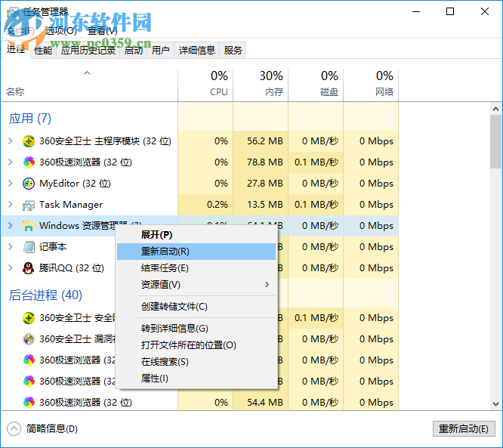Sort by the 名称 column header
The width and height of the screenshot is (503, 448).
90,85
